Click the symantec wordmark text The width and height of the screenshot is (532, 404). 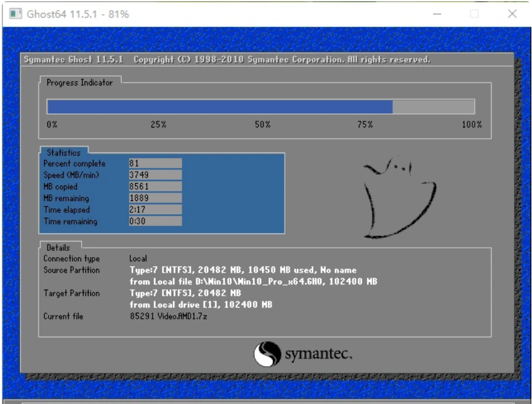coord(318,354)
